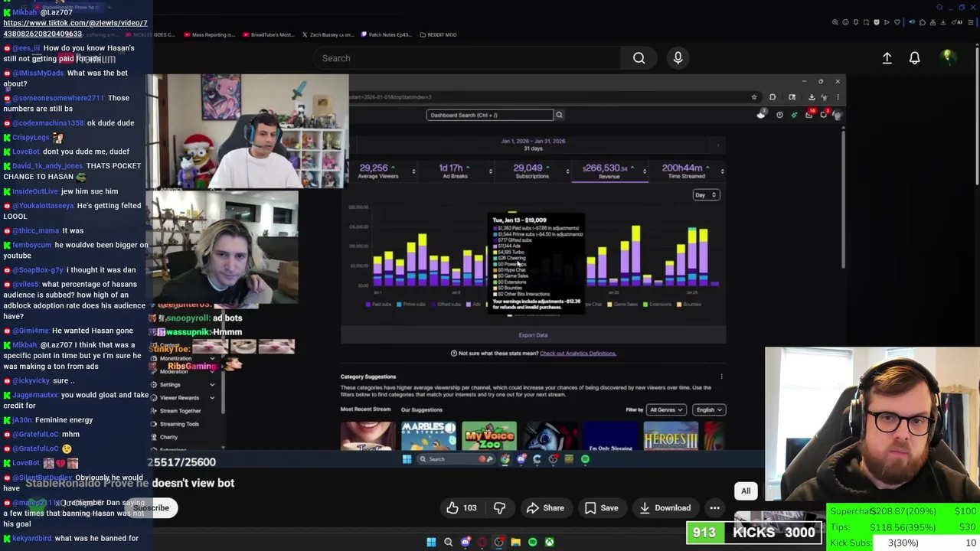Open Category Suggestions three-dot options
Viewport: 980px width, 551px height.
721,377
